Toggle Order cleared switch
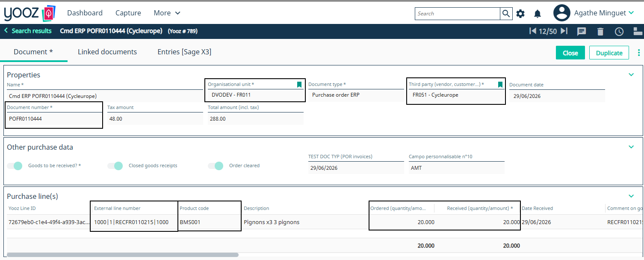Image resolution: width=644 pixels, height=260 pixels. coord(216,166)
